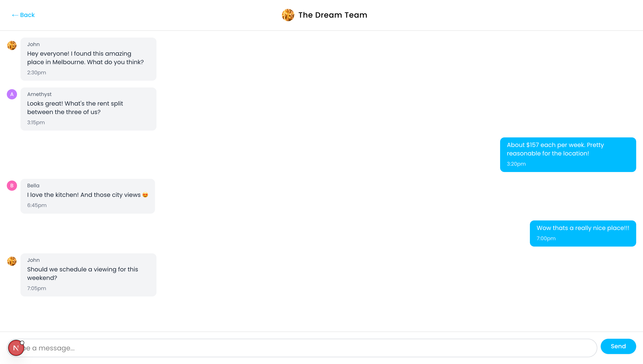Click Bella's pink B avatar

[12, 185]
